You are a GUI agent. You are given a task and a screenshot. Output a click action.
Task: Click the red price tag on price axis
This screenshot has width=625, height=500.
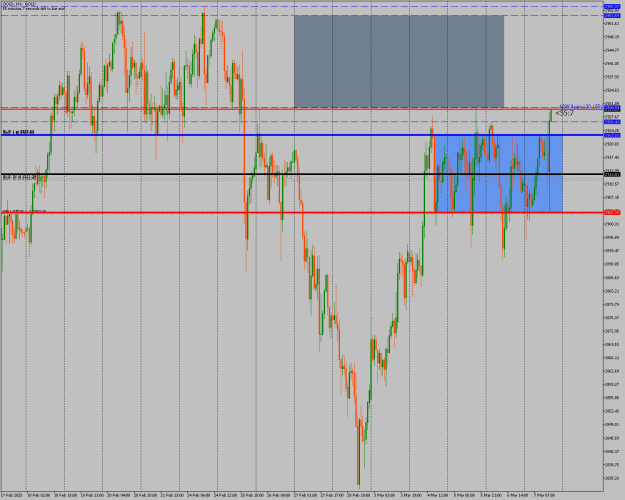(612, 213)
